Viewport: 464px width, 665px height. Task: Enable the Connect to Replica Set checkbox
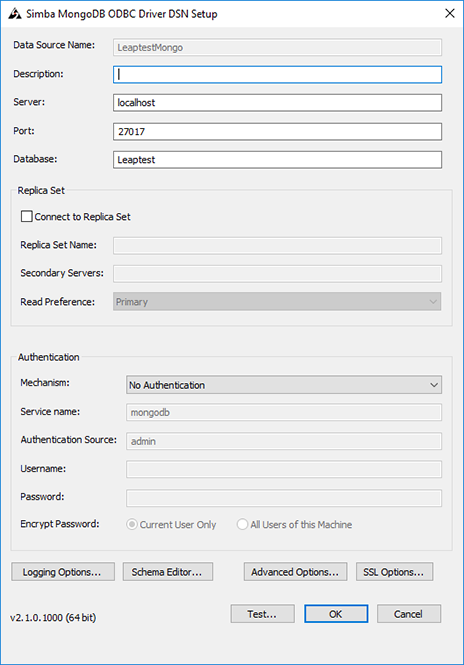point(27,216)
